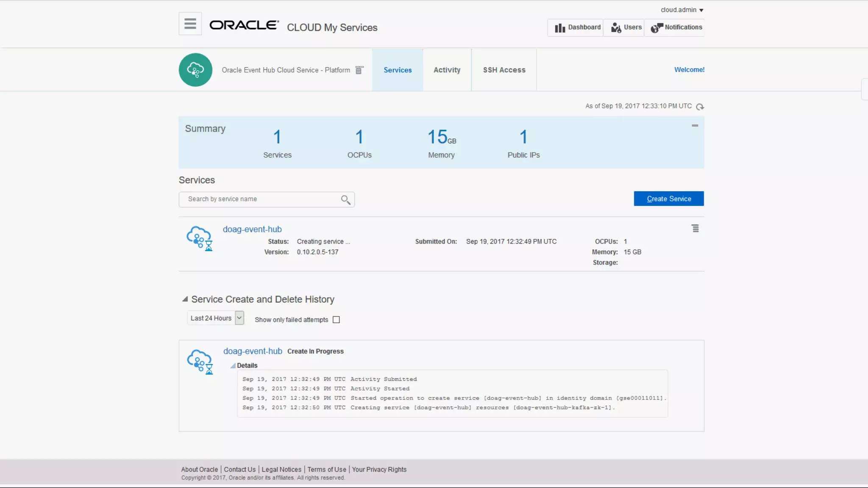
Task: Click history entry cloud hourglass icon
Action: click(x=200, y=361)
